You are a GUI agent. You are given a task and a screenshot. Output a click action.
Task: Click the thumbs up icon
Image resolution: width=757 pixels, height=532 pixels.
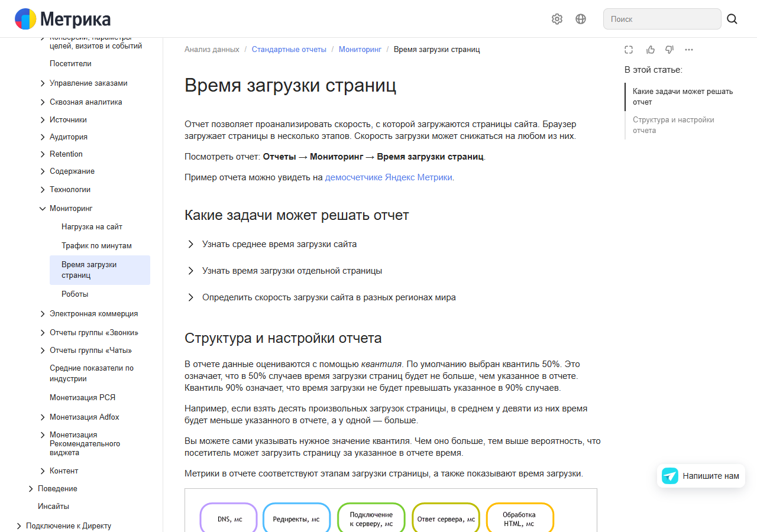pyautogui.click(x=651, y=50)
